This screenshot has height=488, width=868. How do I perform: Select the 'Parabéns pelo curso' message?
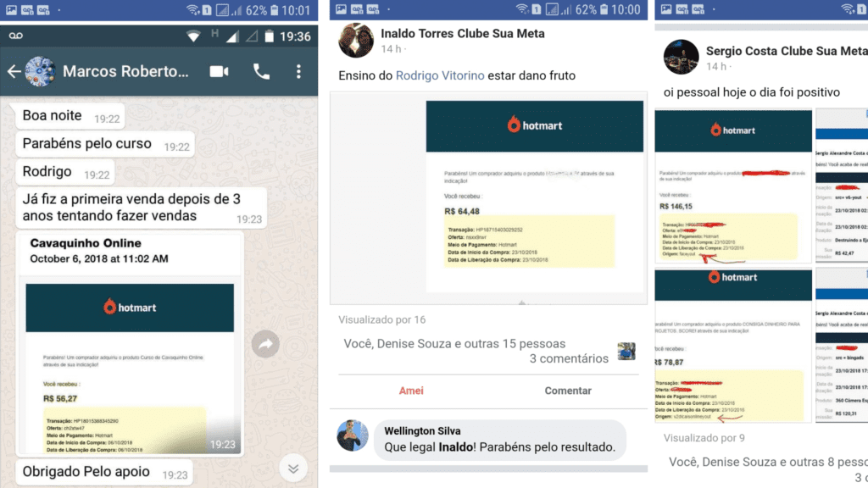coord(104,144)
